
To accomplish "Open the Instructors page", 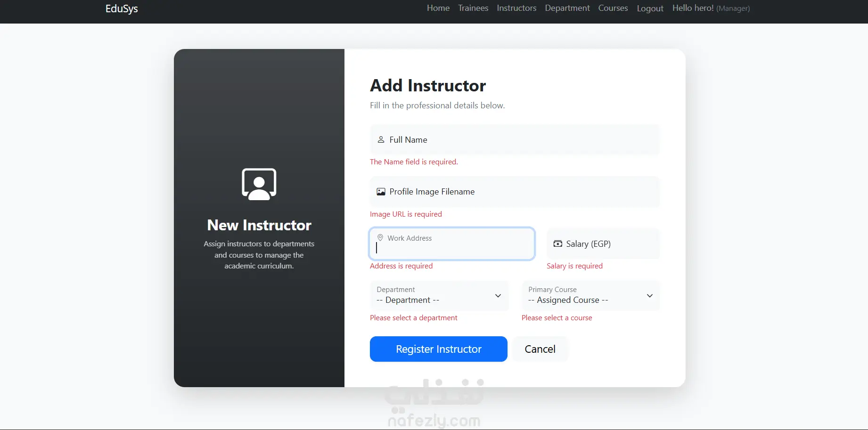I will 516,8.
